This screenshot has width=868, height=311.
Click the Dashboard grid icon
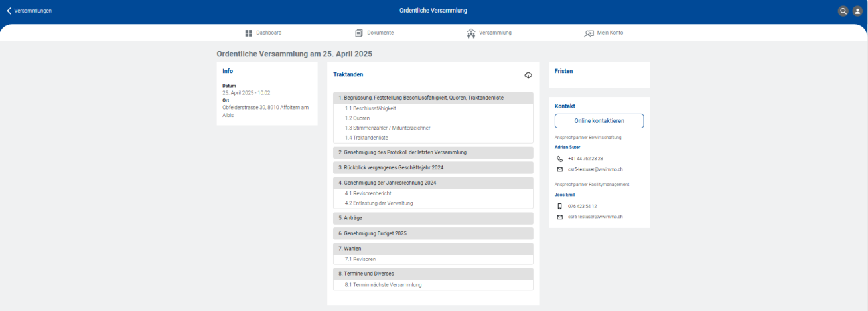click(x=249, y=33)
